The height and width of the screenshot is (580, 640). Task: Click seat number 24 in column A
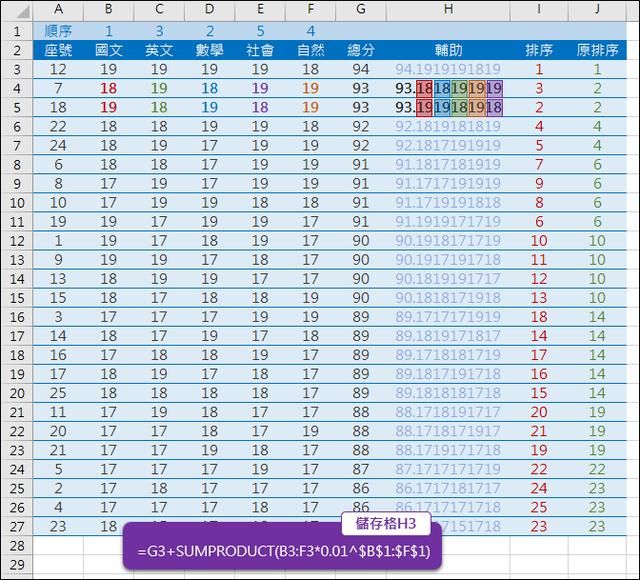pos(58,145)
